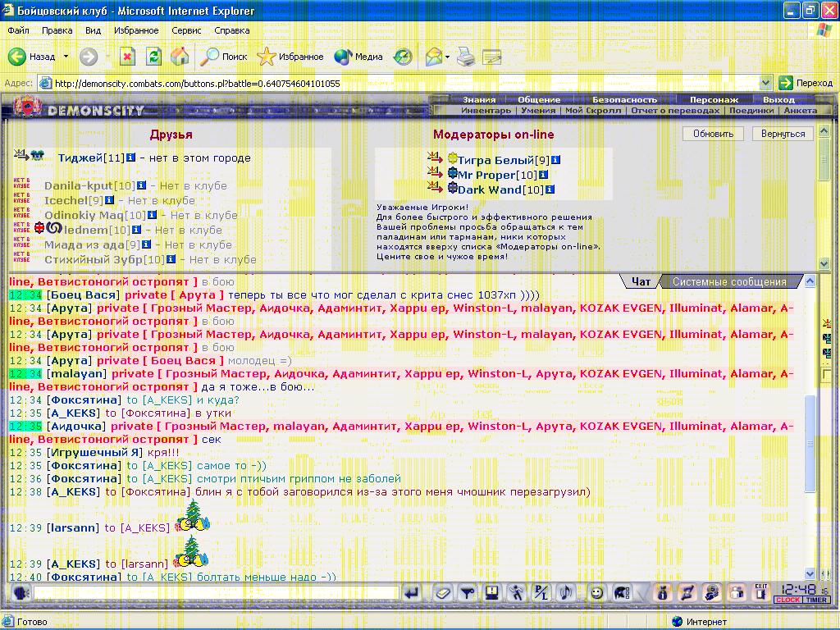The height and width of the screenshot is (630, 840).
Task: Open the Back button history dropdown arrow
Action: pos(66,57)
